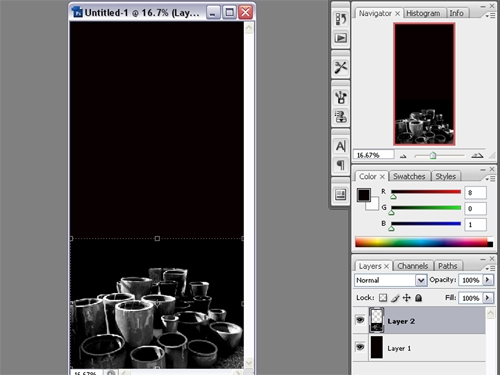Open the Tool Presets panel icon
500x375 pixels.
coord(340,68)
